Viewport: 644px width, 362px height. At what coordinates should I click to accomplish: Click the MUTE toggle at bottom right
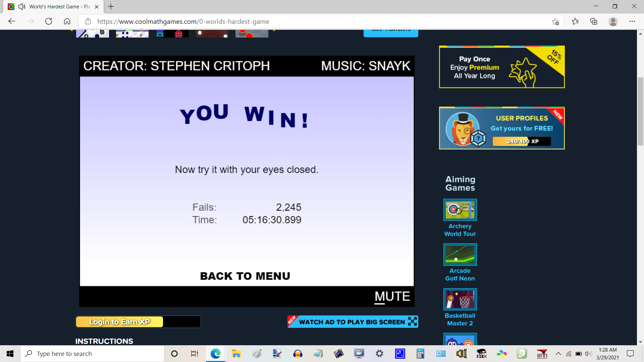point(391,296)
